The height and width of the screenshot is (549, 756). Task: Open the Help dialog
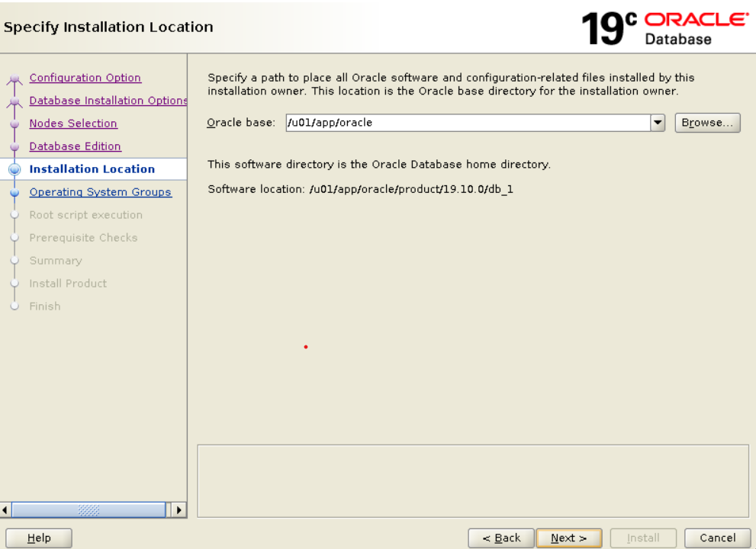coord(39,538)
